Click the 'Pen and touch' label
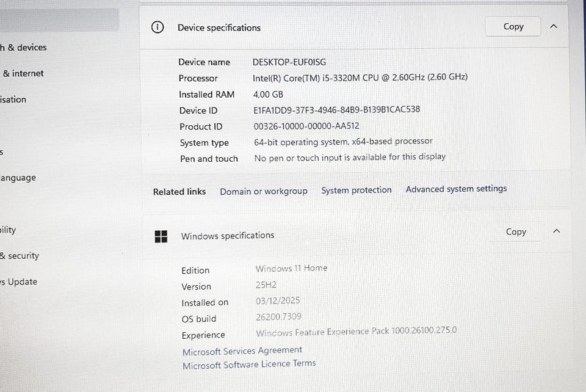The height and width of the screenshot is (392, 586). coord(209,159)
